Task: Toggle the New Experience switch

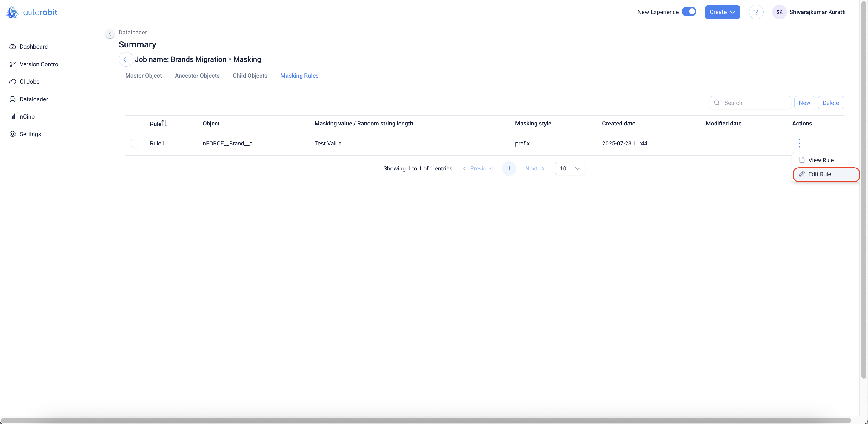Action: click(689, 12)
